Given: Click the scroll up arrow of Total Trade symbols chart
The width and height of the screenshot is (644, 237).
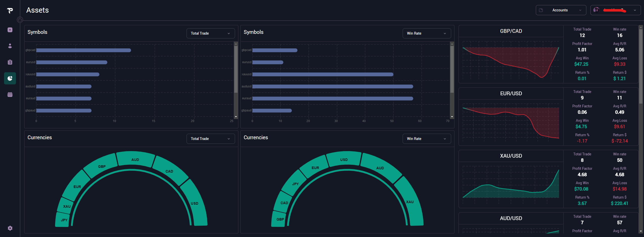Looking at the screenshot, I should tap(236, 44).
